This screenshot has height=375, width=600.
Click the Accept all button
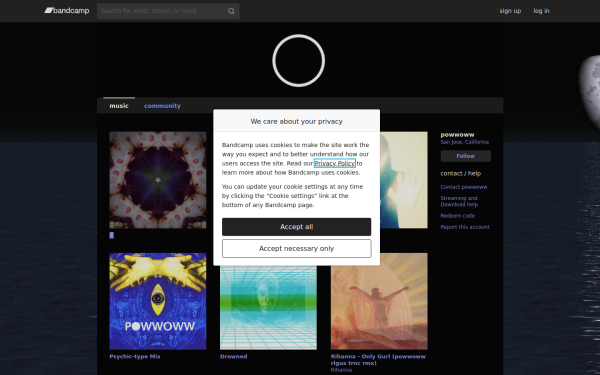297,227
